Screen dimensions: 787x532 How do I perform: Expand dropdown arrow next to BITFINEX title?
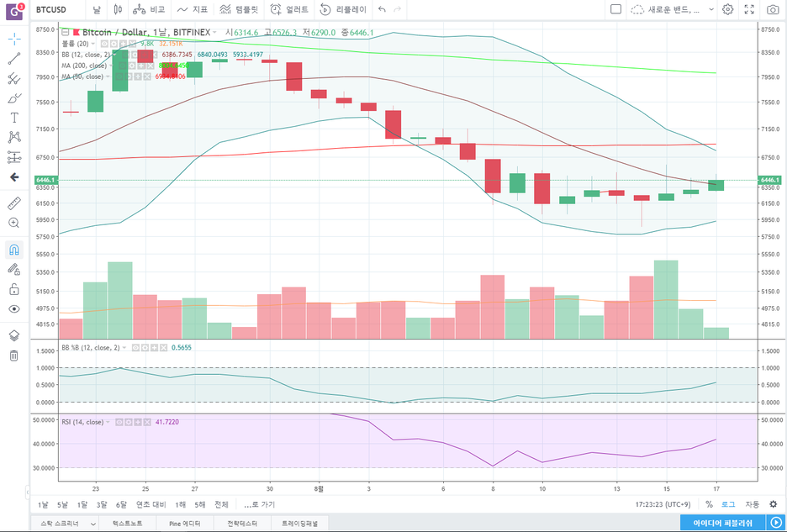pos(214,33)
